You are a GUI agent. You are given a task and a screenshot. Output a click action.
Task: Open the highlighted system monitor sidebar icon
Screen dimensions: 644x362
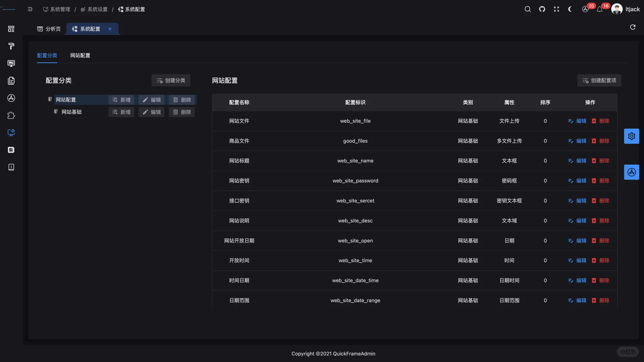tap(11, 133)
